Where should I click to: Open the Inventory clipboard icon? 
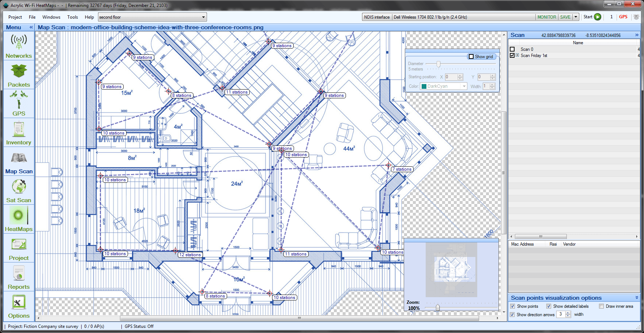point(19,129)
